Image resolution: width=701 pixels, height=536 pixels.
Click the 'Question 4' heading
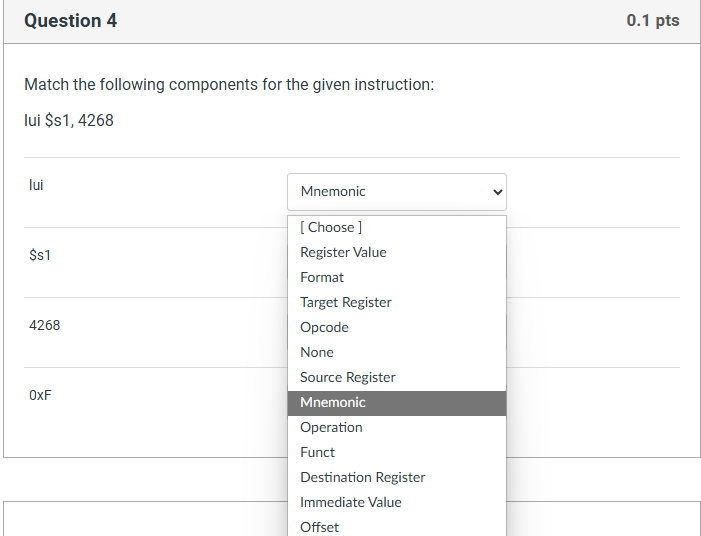[71, 21]
